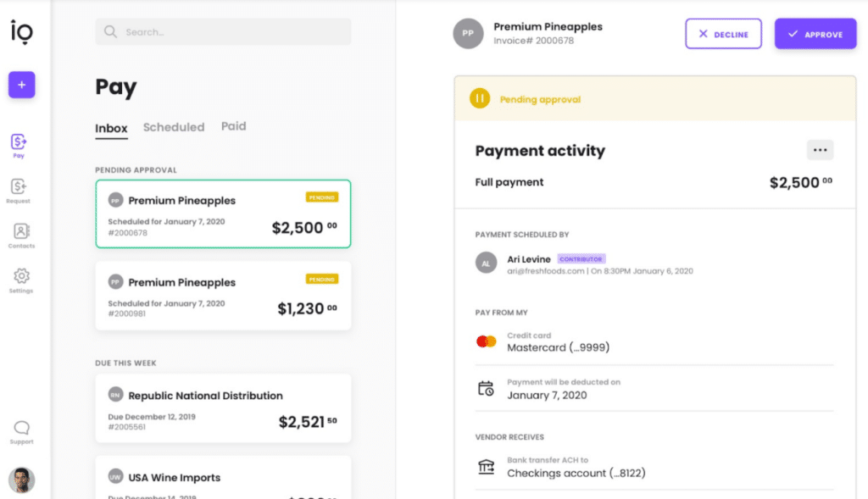Screen dimensions: 868x499
Task: Select the Premium Pineapples $1,230 pending payment
Action: (x=222, y=293)
